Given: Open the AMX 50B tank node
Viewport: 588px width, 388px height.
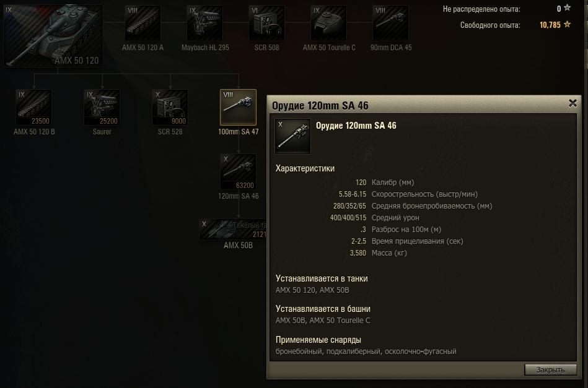Looking at the screenshot, I should pos(233,229).
